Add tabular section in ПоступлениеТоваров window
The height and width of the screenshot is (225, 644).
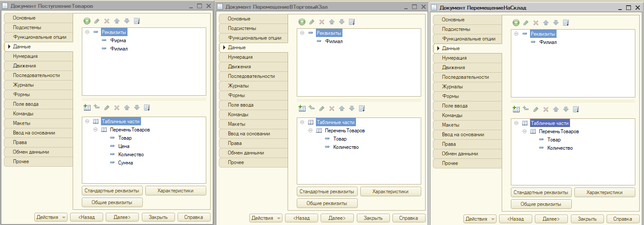[x=87, y=107]
